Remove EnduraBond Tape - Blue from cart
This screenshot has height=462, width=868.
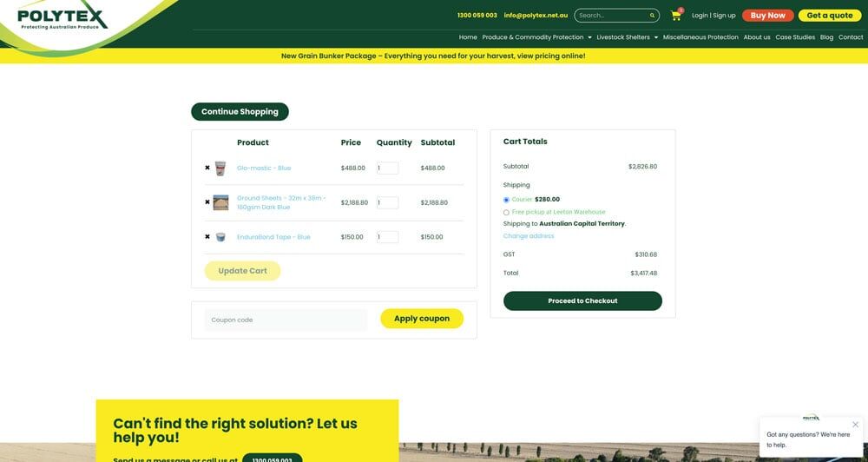pos(207,236)
